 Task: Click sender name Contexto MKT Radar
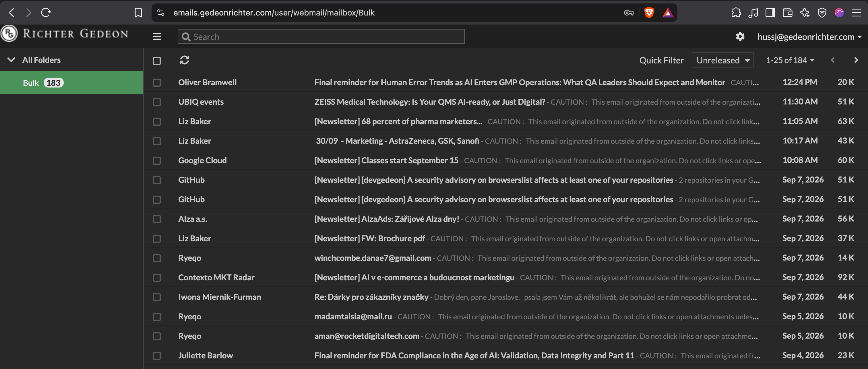(x=216, y=277)
